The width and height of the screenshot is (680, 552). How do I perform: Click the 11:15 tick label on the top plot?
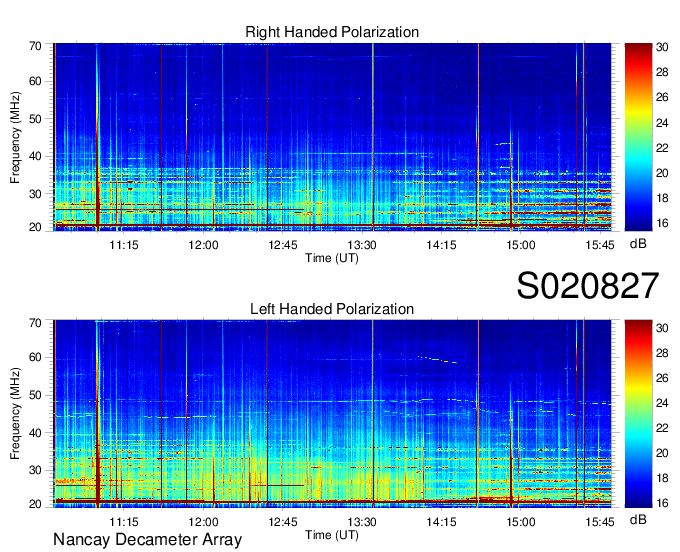tap(124, 245)
